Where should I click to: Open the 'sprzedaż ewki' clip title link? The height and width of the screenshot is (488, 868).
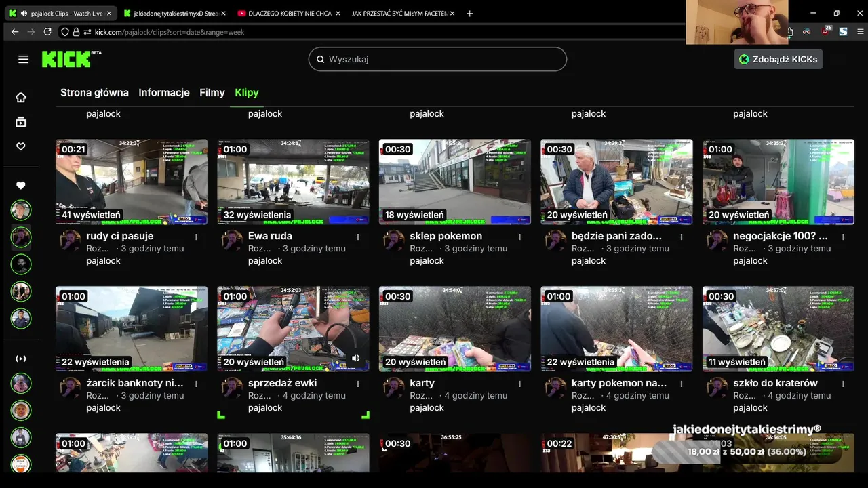pyautogui.click(x=282, y=383)
